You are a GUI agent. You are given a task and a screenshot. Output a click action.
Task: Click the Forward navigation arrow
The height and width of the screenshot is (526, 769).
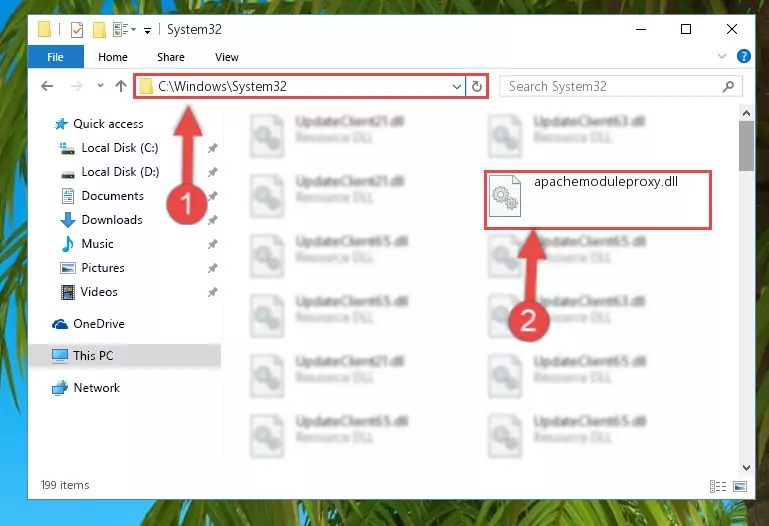click(77, 86)
